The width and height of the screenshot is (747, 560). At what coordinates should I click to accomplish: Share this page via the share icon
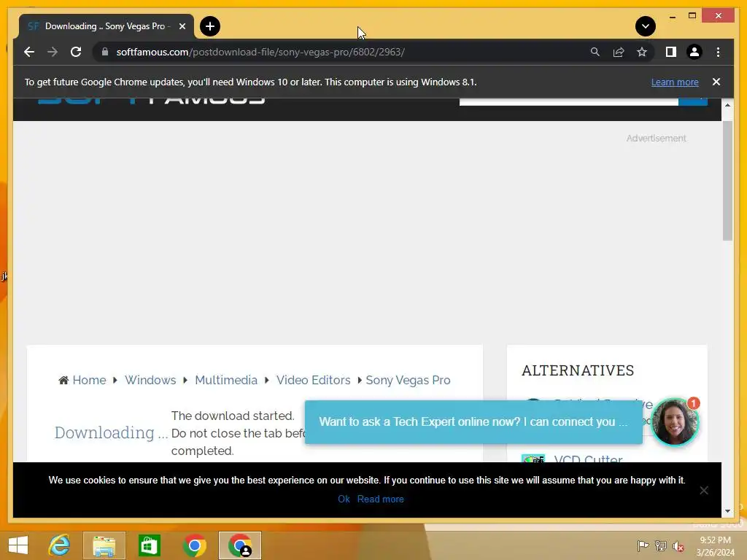pyautogui.click(x=619, y=52)
